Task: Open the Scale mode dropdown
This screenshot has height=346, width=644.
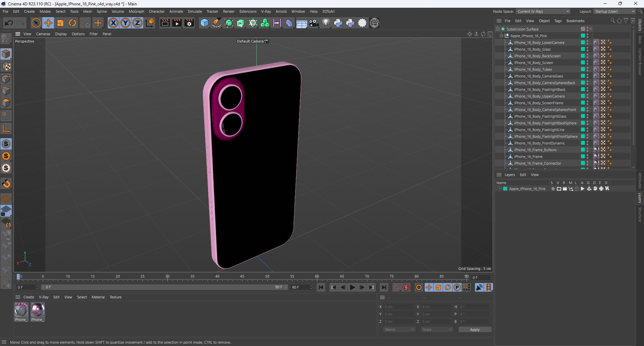Action: pyautogui.click(x=437, y=330)
